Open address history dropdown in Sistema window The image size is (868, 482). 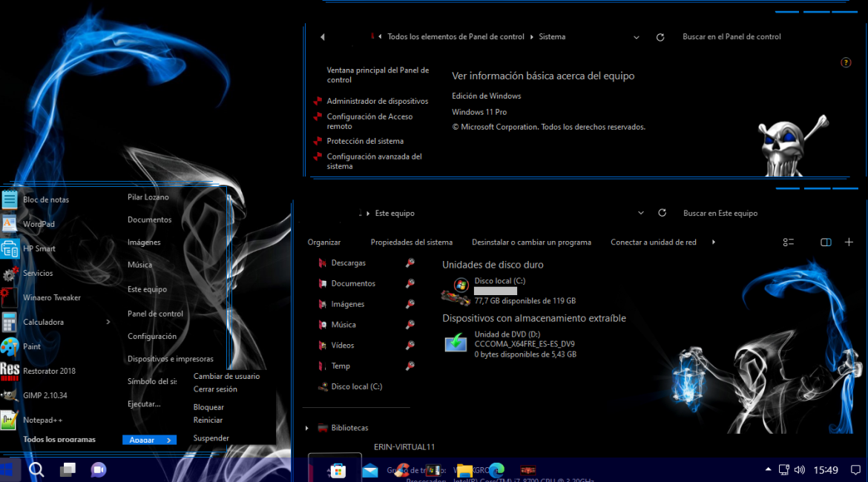637,37
